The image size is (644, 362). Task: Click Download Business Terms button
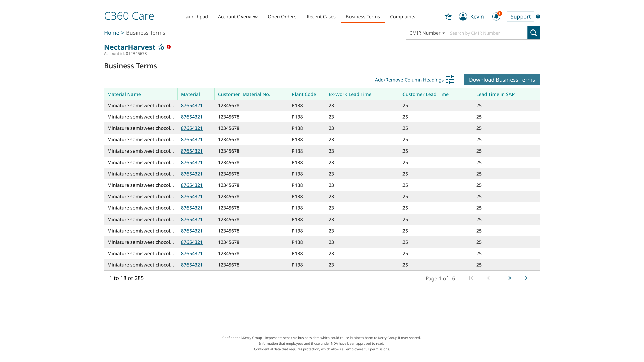point(502,80)
